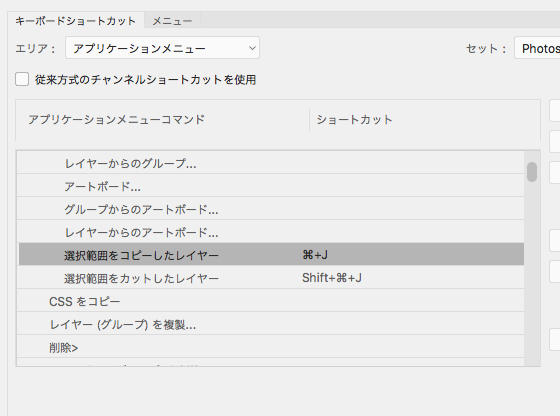Select the レイヤーからのグループ... row

270,163
